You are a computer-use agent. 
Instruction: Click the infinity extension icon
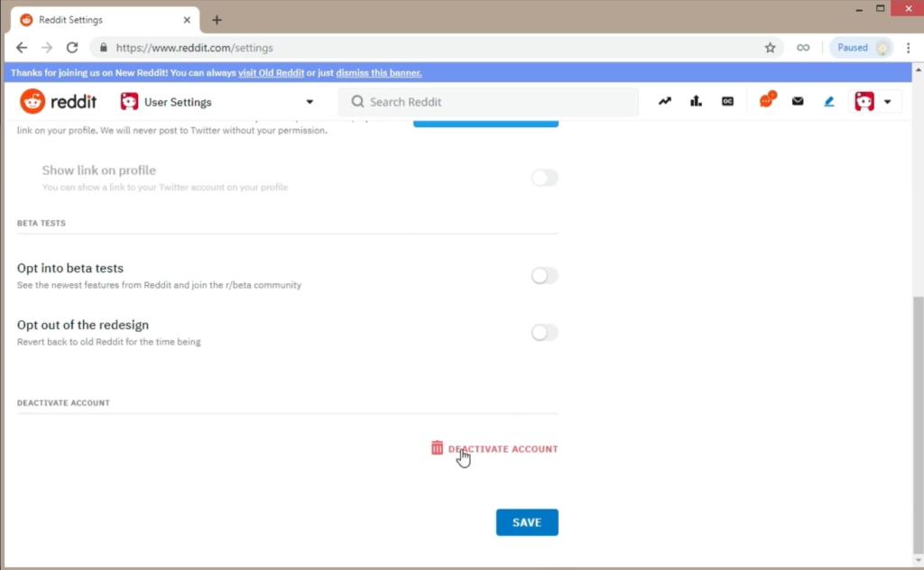[x=803, y=48]
